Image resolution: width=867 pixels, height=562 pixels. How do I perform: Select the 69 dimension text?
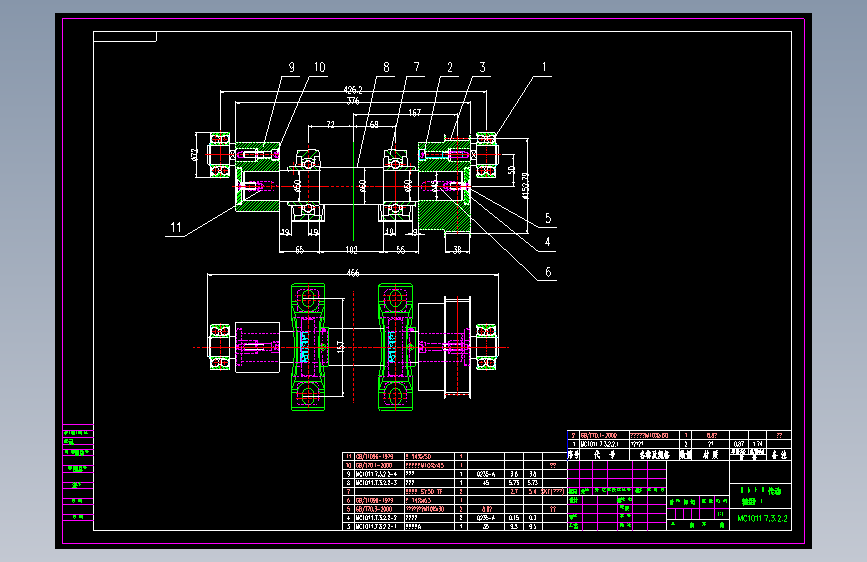tap(374, 125)
